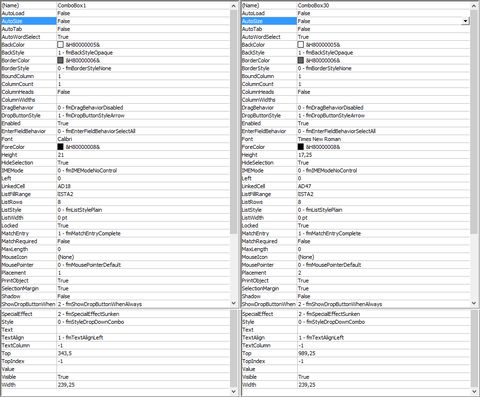Select the BoundColumn row in the ComboBox30 panel

(356, 76)
